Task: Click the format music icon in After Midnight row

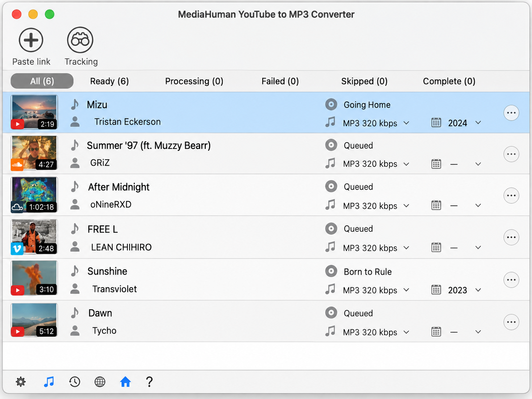Action: coord(330,205)
